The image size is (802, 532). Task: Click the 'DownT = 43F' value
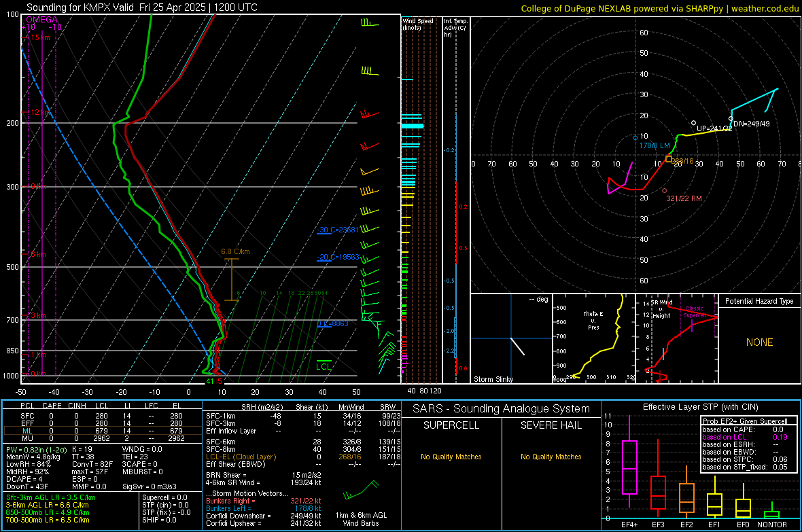27,486
